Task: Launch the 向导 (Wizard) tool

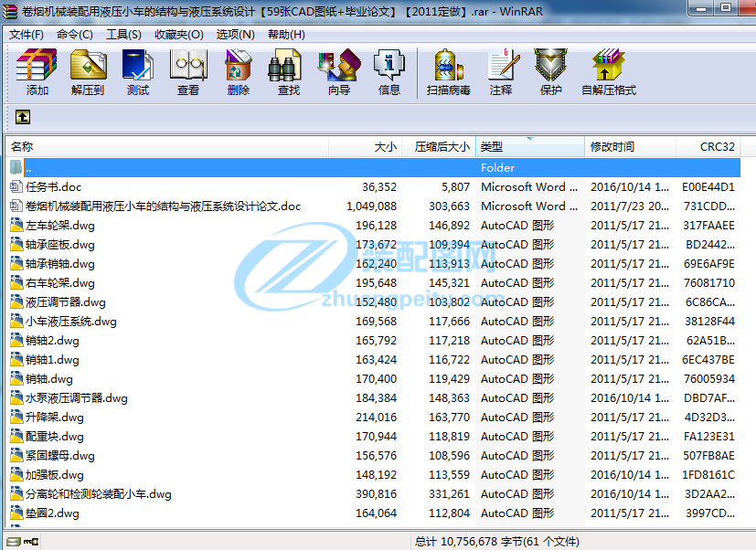Action: (x=339, y=71)
